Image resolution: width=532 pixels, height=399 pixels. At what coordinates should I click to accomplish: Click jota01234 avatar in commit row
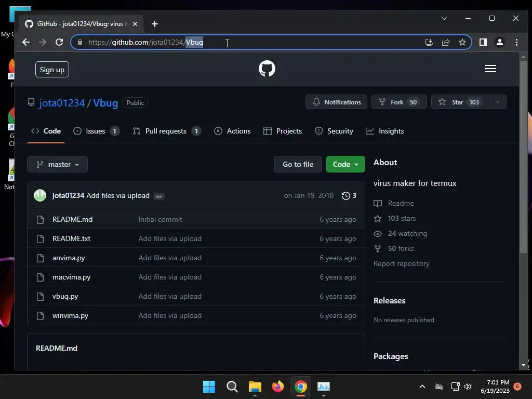[40, 195]
